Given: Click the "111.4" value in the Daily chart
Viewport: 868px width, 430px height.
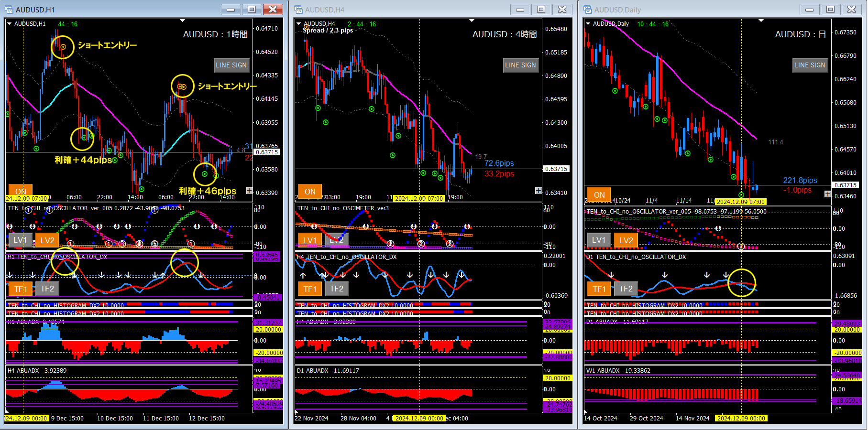Looking at the screenshot, I should [x=776, y=142].
